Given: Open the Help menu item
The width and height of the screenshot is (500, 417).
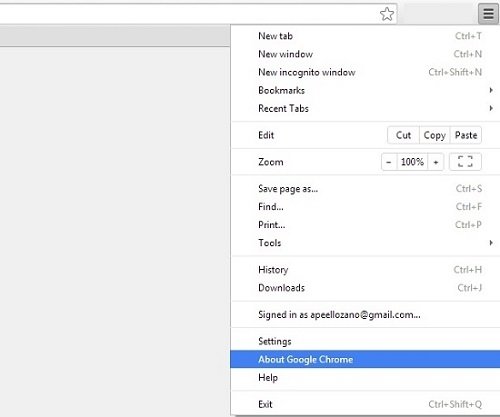Looking at the screenshot, I should coord(365,377).
